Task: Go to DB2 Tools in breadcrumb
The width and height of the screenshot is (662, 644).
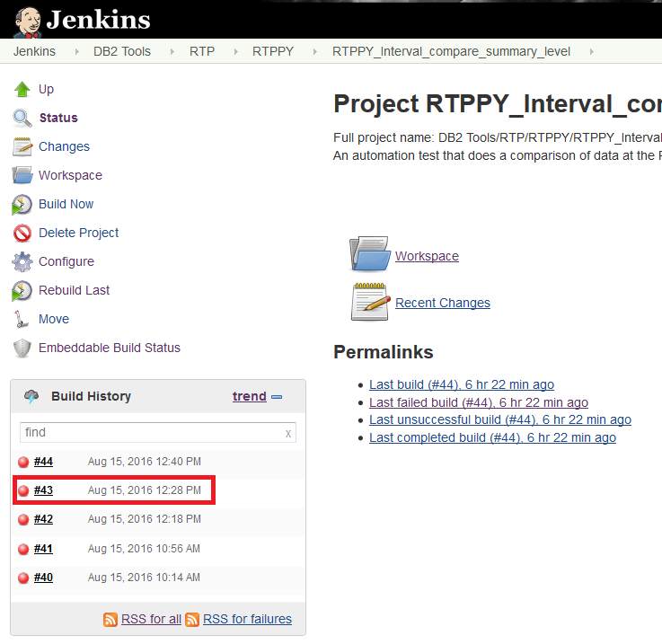Action: (x=122, y=51)
